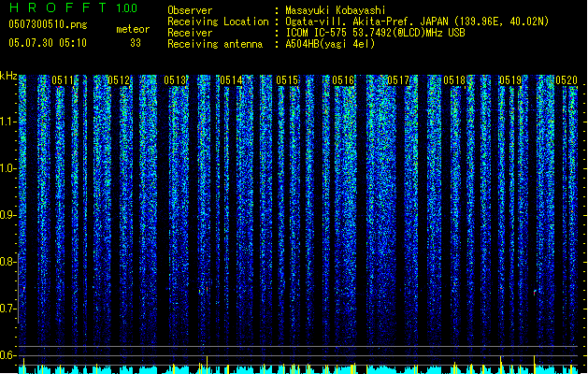The image size is (588, 374).
Task: Click the red meteor echo near 0519
Action: coord(535,293)
